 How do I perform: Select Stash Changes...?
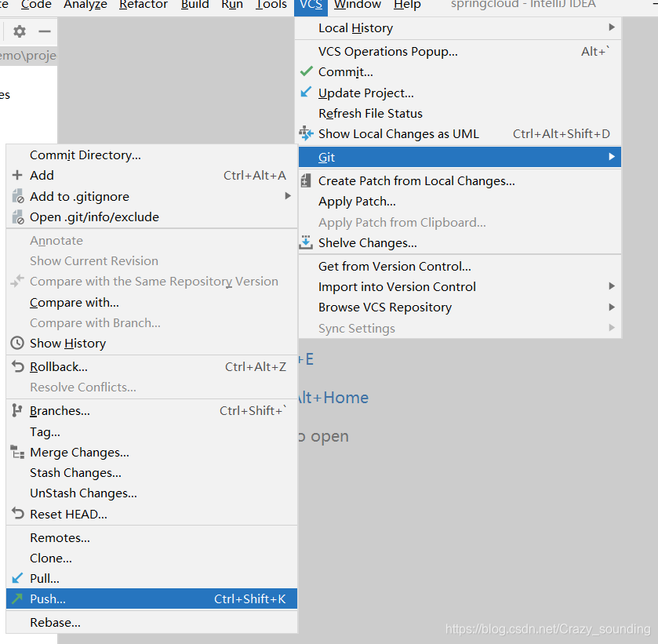[x=151, y=473]
